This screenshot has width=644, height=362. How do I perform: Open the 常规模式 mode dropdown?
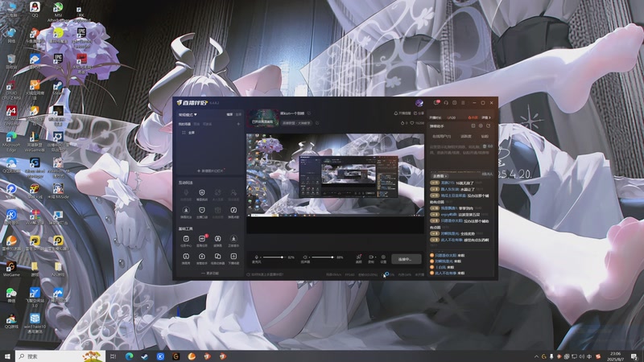coord(188,114)
